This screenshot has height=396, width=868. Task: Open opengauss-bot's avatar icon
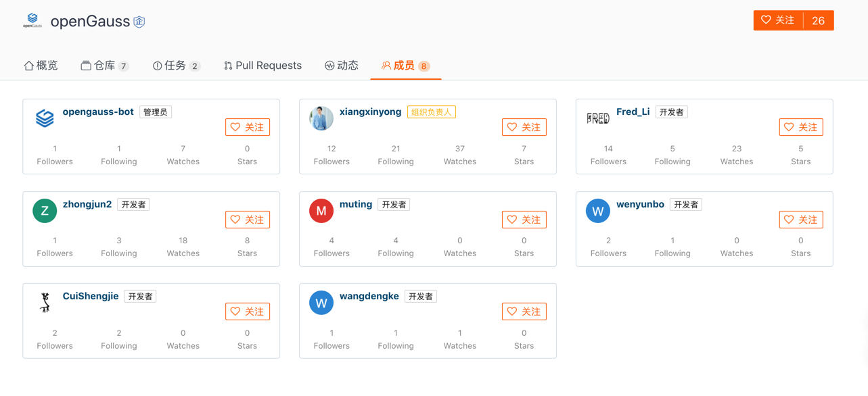(45, 118)
